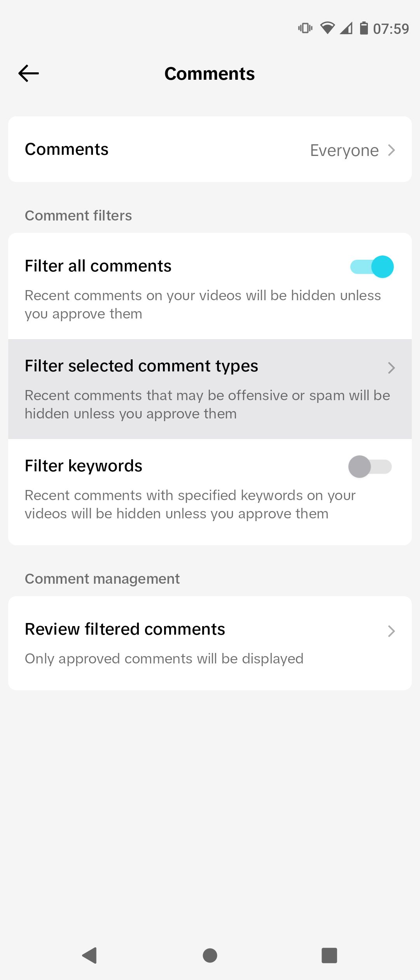Image resolution: width=420 pixels, height=980 pixels.
Task: Tap the cellular signal icon
Action: pyautogui.click(x=346, y=28)
